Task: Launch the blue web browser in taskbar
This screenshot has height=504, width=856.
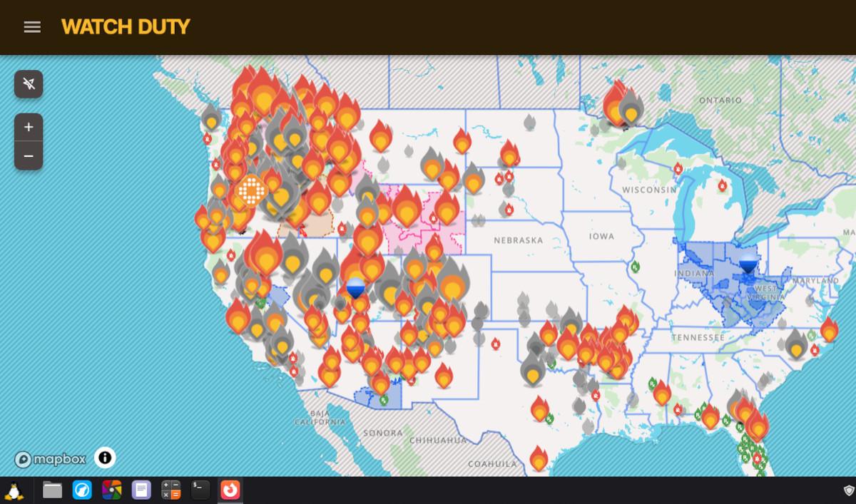Action: click(82, 490)
